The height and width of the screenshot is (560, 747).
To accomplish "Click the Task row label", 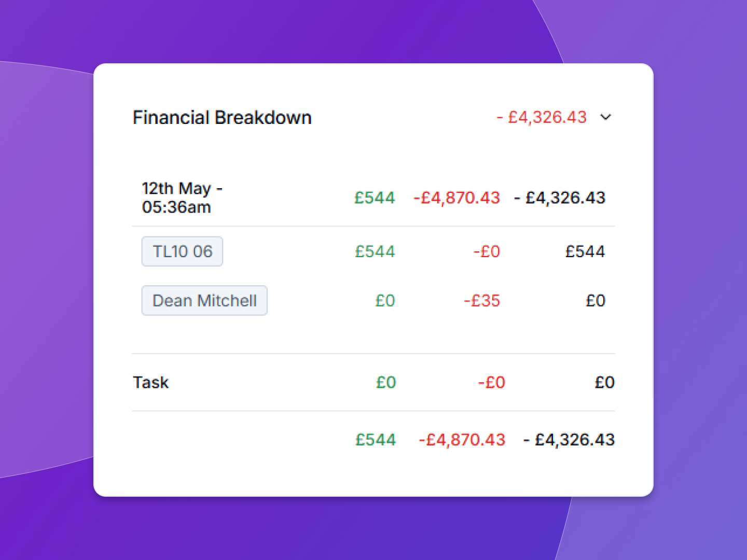I will 151,383.
